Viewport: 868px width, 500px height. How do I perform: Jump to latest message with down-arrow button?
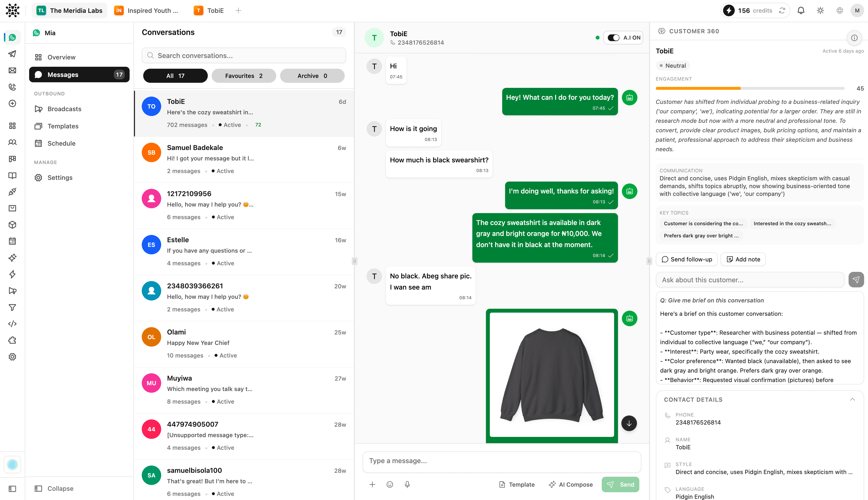pos(629,423)
